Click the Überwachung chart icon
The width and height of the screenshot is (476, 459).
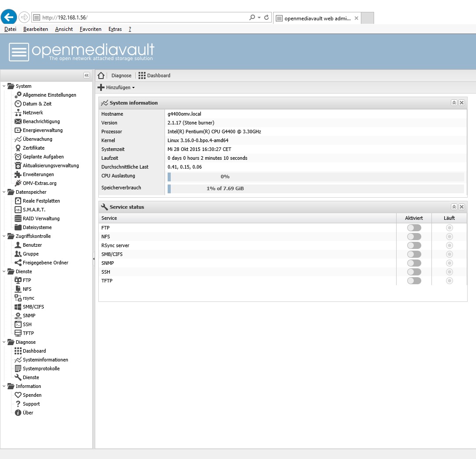18,139
